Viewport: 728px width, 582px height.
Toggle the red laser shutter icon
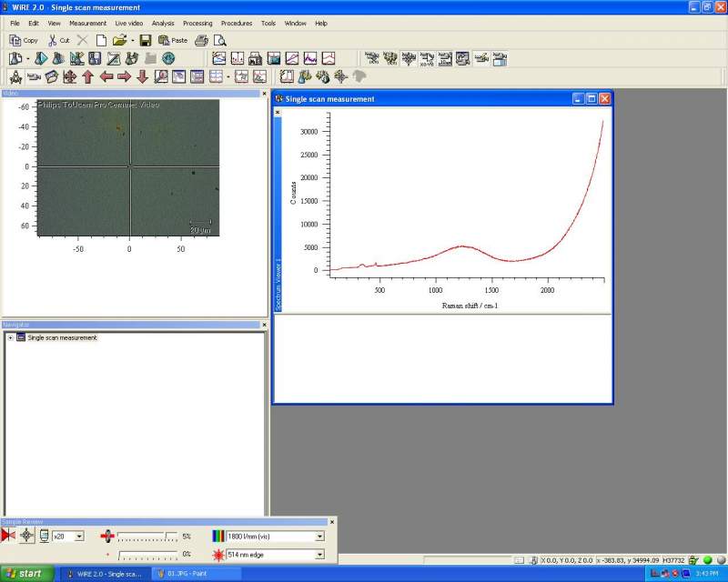click(x=10, y=537)
